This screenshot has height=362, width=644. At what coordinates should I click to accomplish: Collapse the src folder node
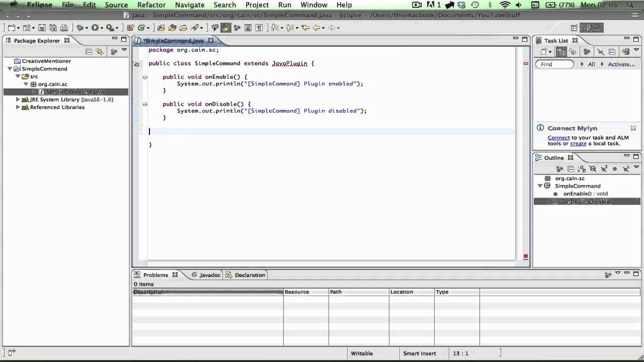click(x=18, y=76)
